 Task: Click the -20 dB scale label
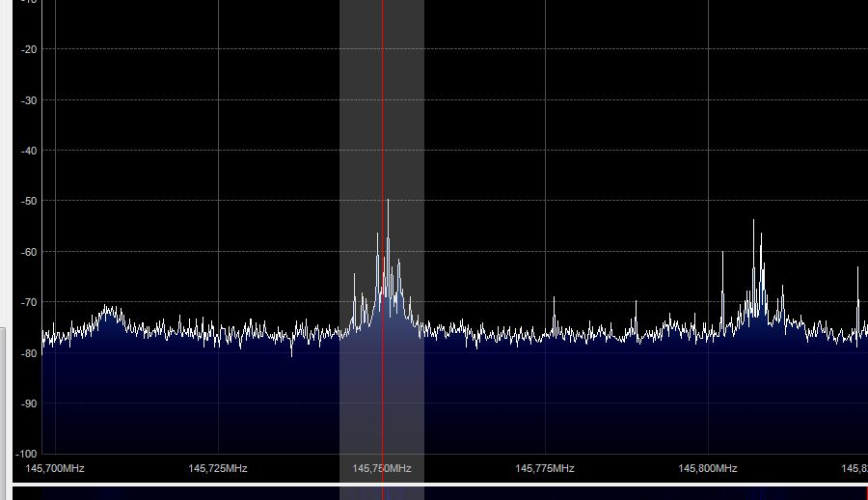[x=29, y=49]
